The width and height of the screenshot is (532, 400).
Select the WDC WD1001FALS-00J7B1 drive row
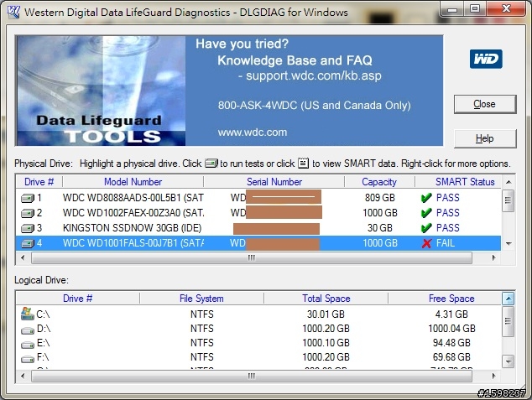258,243
